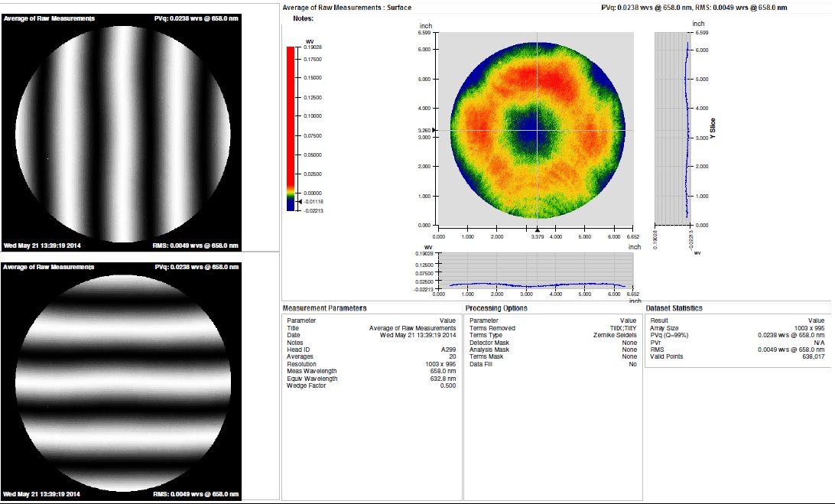Toggle the Data Fill setting from No
The image size is (835, 504).
tap(634, 365)
